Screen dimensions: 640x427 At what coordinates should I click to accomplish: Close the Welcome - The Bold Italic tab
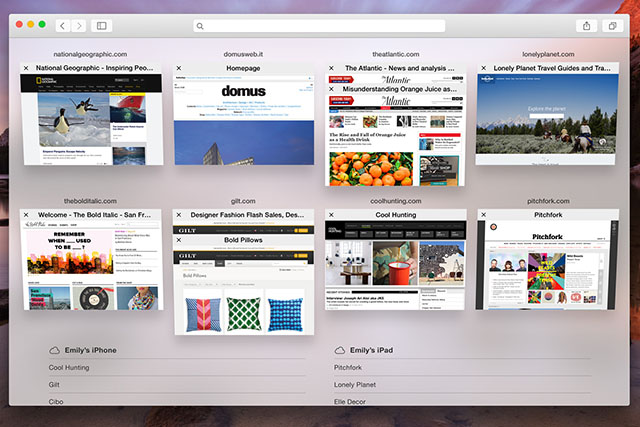click(x=26, y=214)
